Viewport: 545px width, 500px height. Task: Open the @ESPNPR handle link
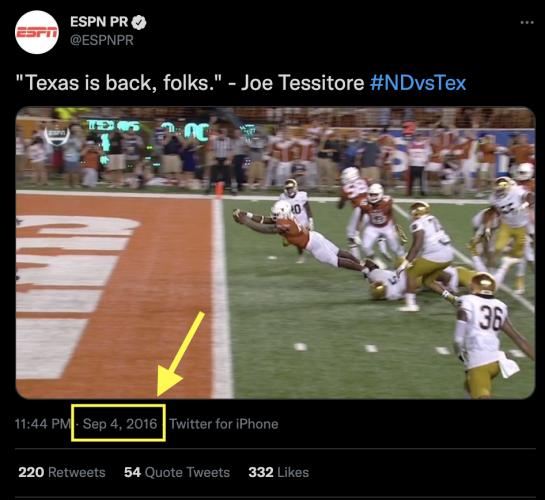pyautogui.click(x=102, y=40)
